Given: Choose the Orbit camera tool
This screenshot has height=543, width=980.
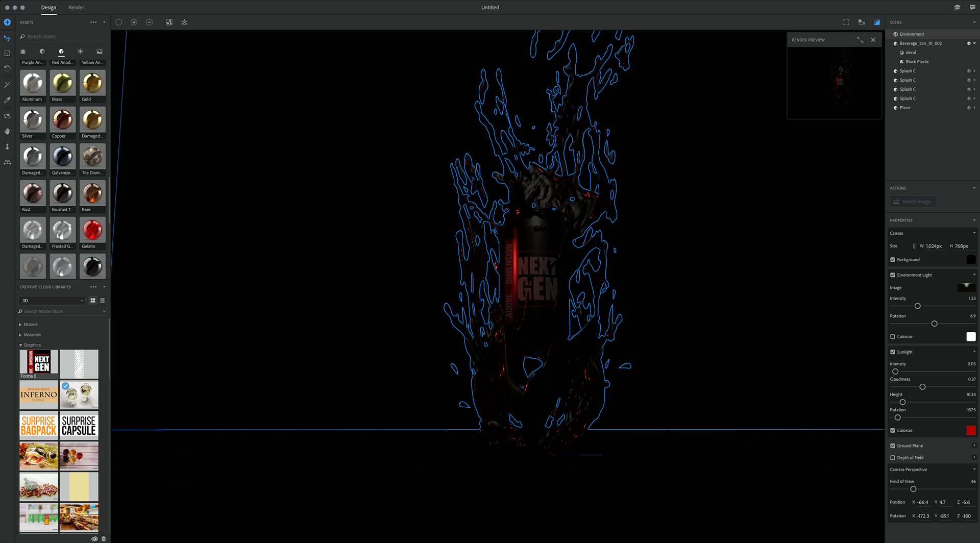Looking at the screenshot, I should [x=7, y=116].
